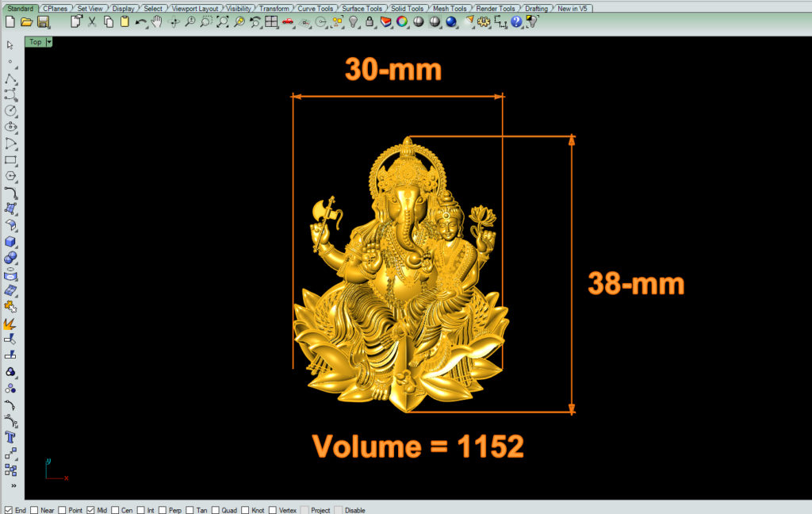Screen dimensions: 812x514
Task: Click the color wheel properties icon
Action: pos(402,21)
